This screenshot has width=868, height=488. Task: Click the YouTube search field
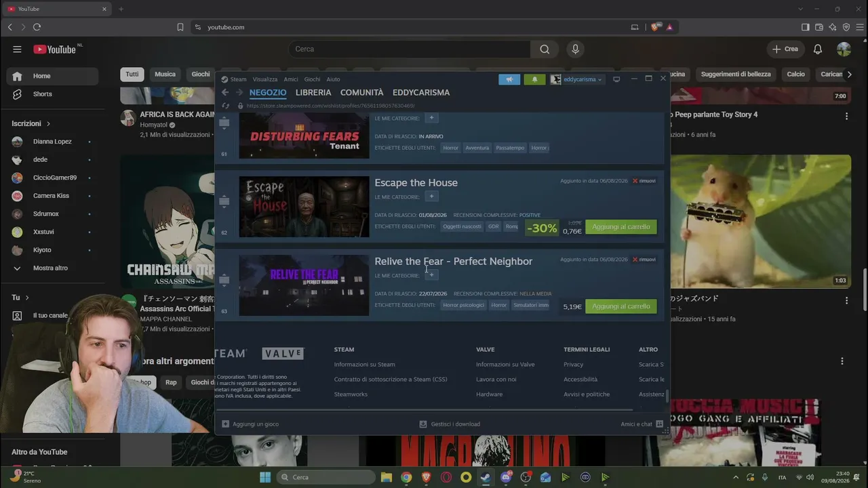point(409,49)
